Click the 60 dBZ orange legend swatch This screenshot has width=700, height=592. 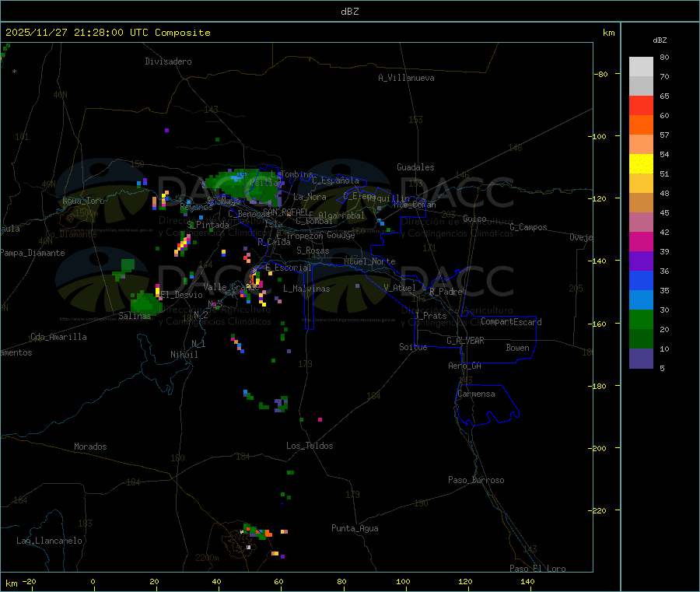pyautogui.click(x=641, y=124)
